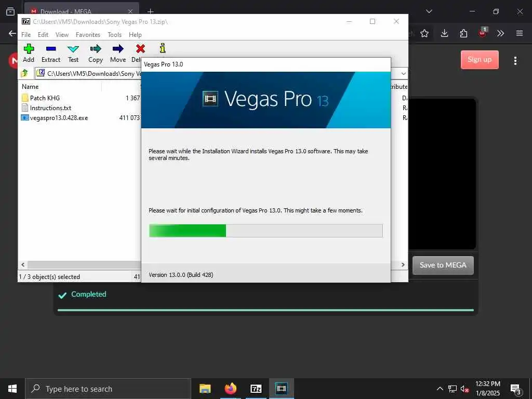Open the notification center icon
Viewport: 532px width, 399px height.
pyautogui.click(x=515, y=389)
